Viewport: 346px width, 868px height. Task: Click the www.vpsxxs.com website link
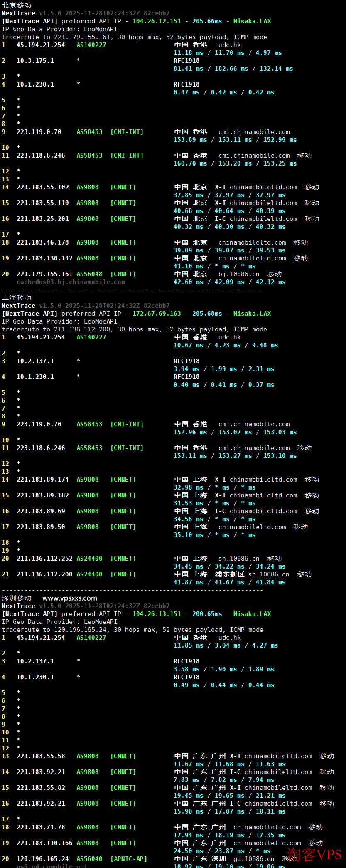point(69,598)
